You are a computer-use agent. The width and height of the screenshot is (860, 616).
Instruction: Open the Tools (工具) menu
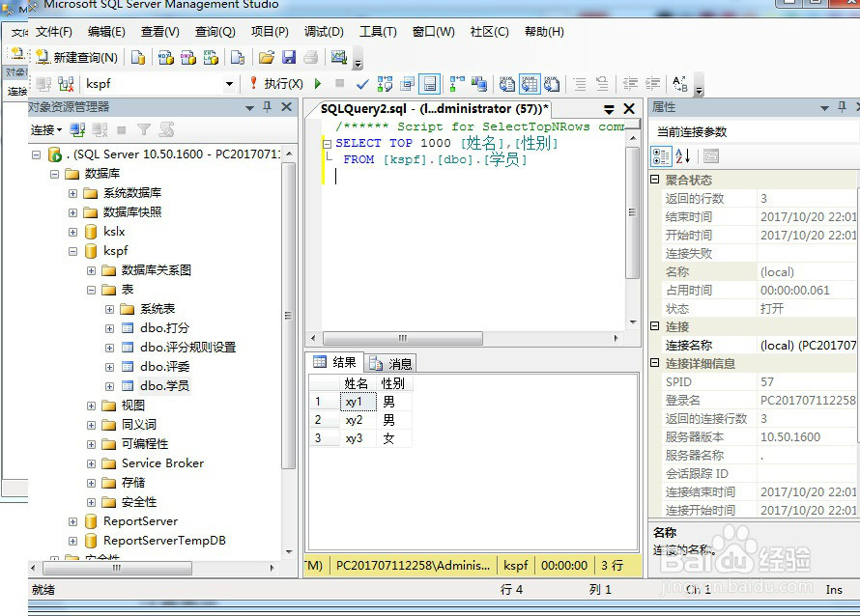pos(378,32)
